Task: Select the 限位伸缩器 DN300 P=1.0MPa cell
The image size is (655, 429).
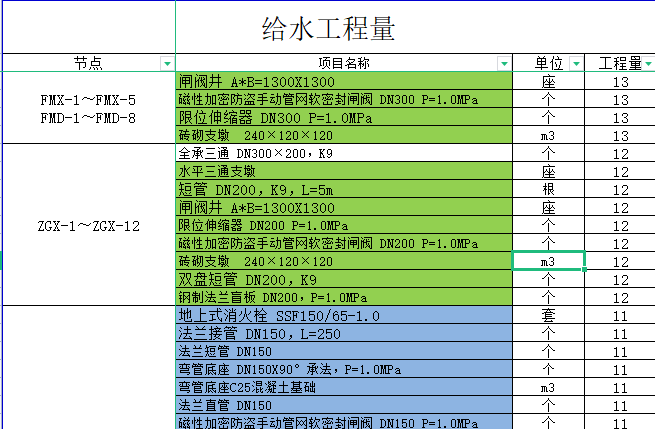Action: click(x=344, y=117)
